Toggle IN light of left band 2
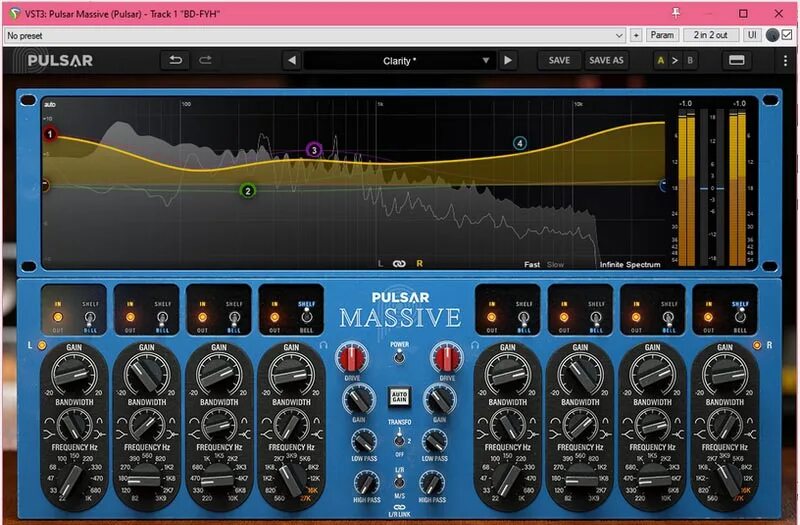The height and width of the screenshot is (525, 800). click(130, 317)
